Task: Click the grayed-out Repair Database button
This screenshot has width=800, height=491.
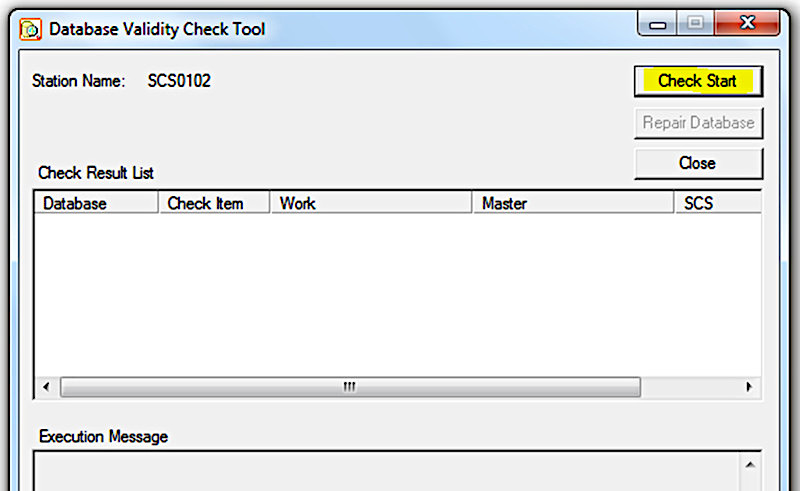Action: tap(698, 123)
